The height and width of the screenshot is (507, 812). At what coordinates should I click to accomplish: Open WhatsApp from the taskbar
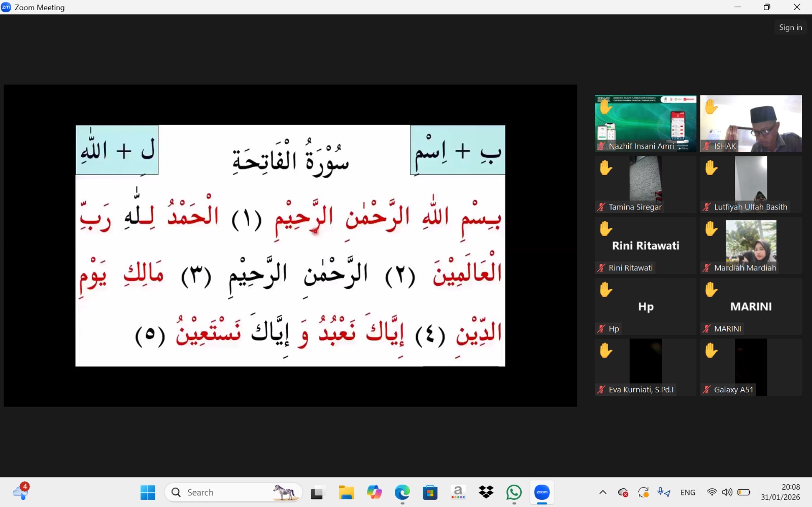click(x=514, y=492)
